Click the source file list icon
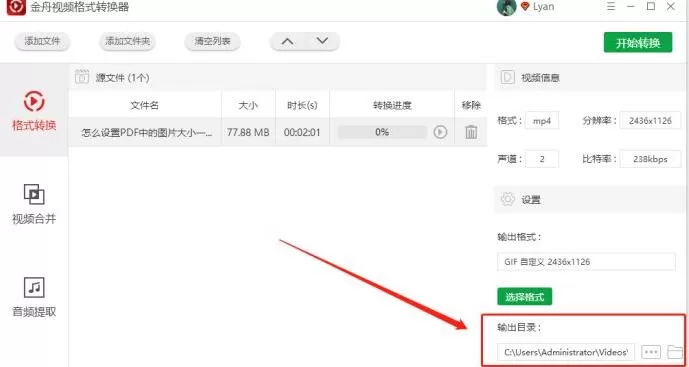689x367 pixels. click(82, 77)
